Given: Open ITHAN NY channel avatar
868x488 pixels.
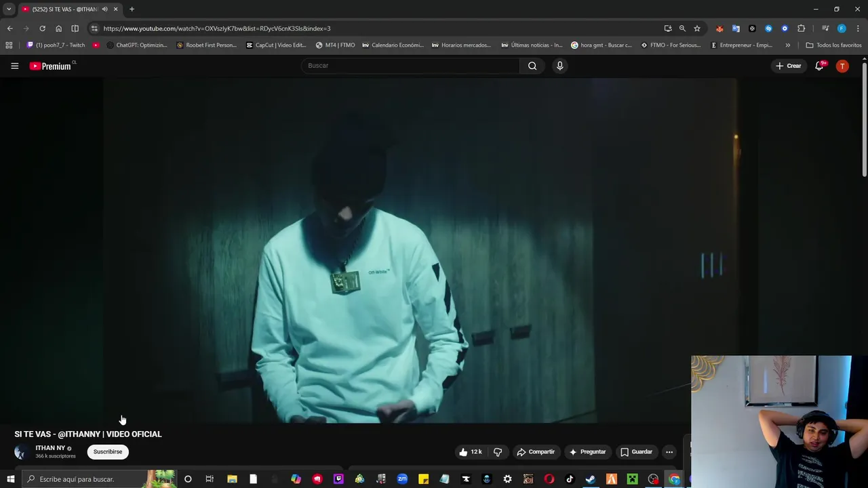Looking at the screenshot, I should (x=22, y=452).
